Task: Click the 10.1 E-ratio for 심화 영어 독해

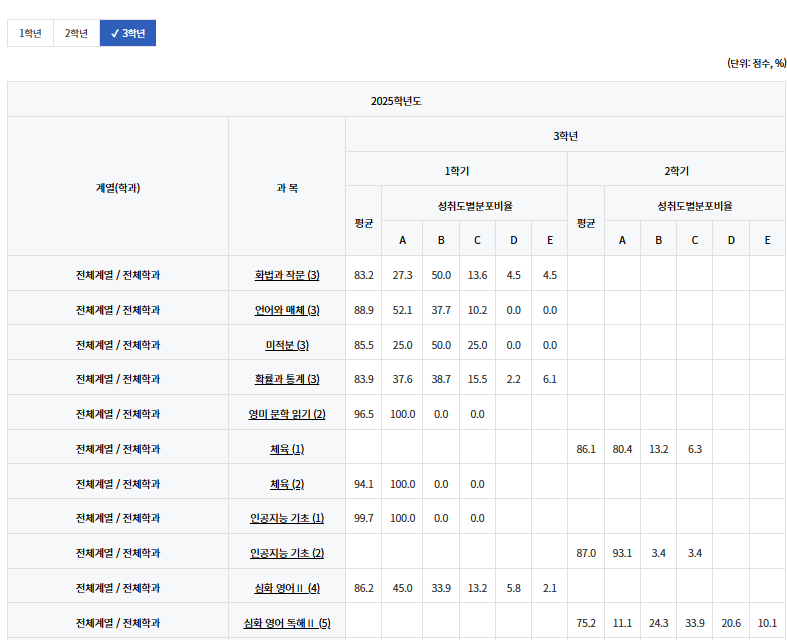Action: pyautogui.click(x=767, y=623)
